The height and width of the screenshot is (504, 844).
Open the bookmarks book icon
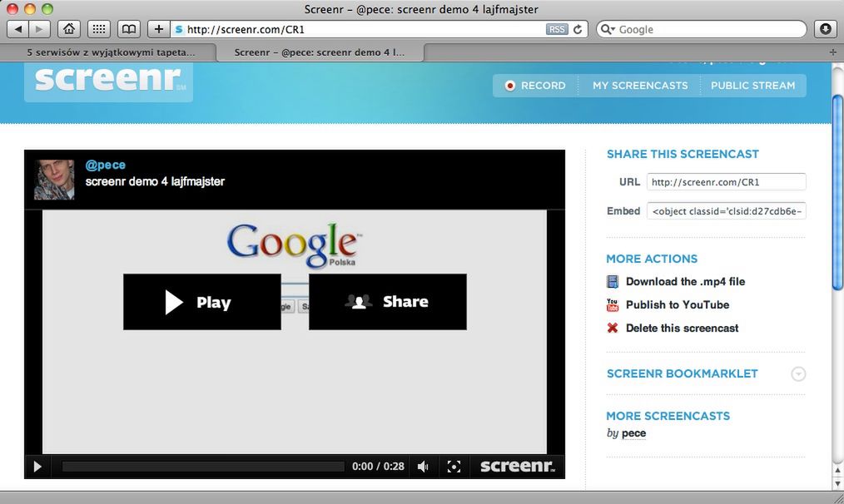point(129,29)
